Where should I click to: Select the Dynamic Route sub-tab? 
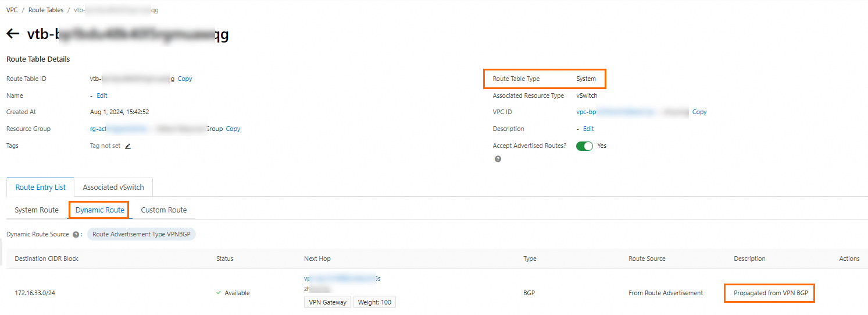100,210
